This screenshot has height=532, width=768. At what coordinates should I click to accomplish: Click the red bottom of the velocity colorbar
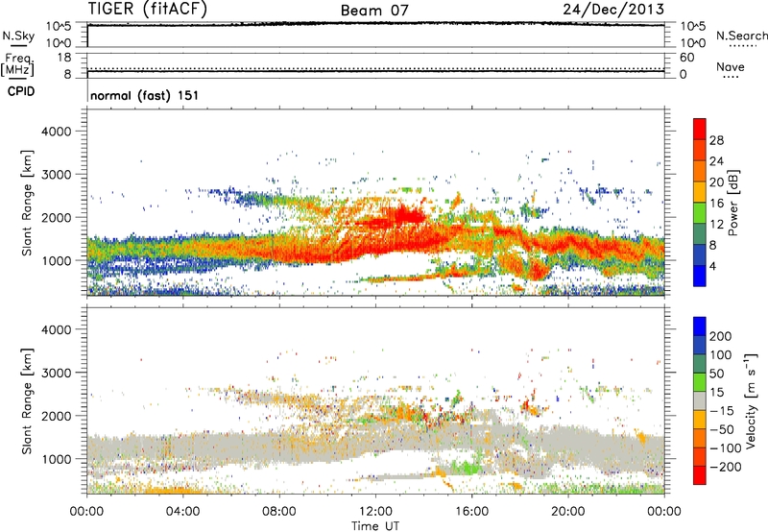pos(700,475)
